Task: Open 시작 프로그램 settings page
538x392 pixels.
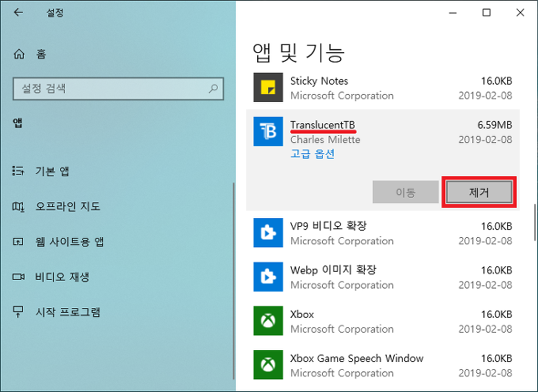Action: [68, 312]
